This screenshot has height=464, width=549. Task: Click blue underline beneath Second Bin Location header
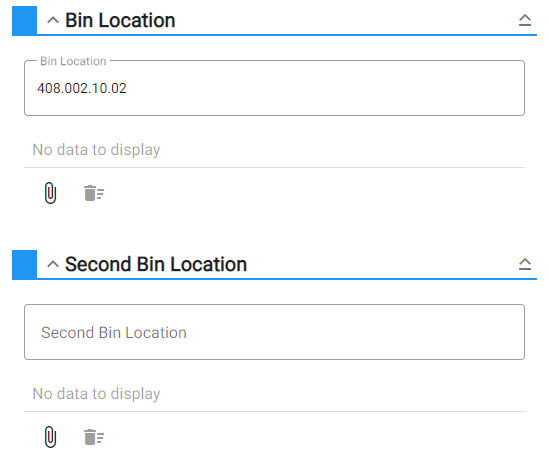point(286,279)
